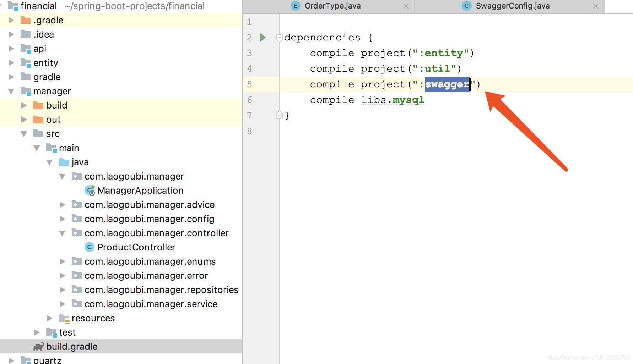Click the resources folder icon
The image size is (633, 364).
[x=64, y=319]
